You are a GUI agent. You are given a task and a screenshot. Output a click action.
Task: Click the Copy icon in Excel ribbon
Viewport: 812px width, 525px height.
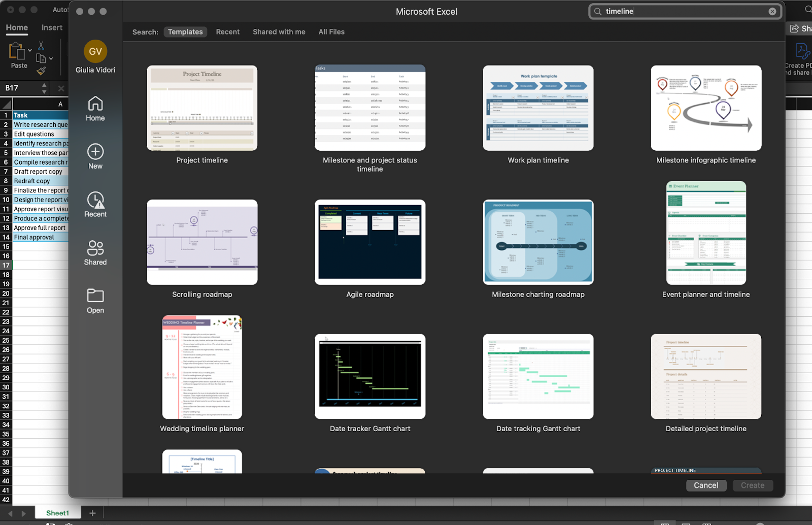click(x=41, y=58)
